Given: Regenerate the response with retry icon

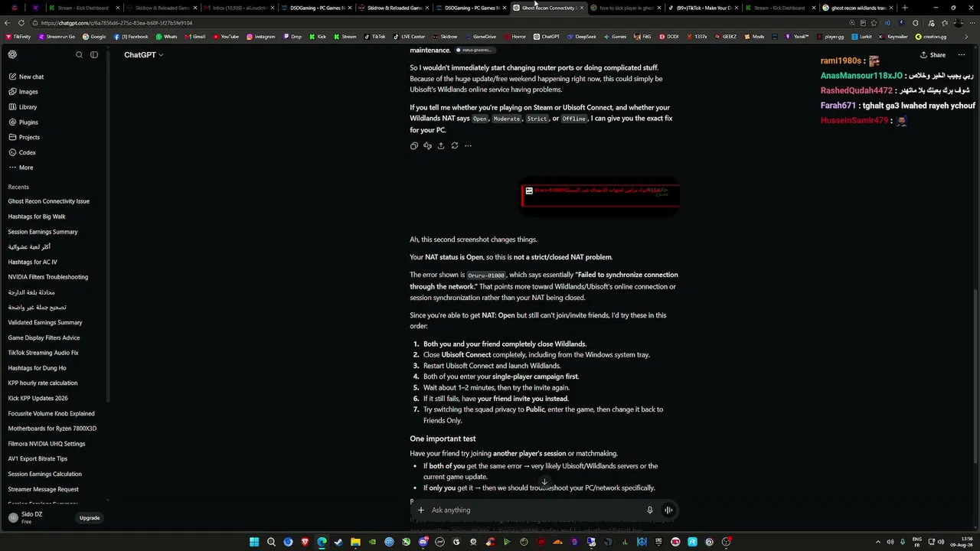Looking at the screenshot, I should [x=455, y=145].
